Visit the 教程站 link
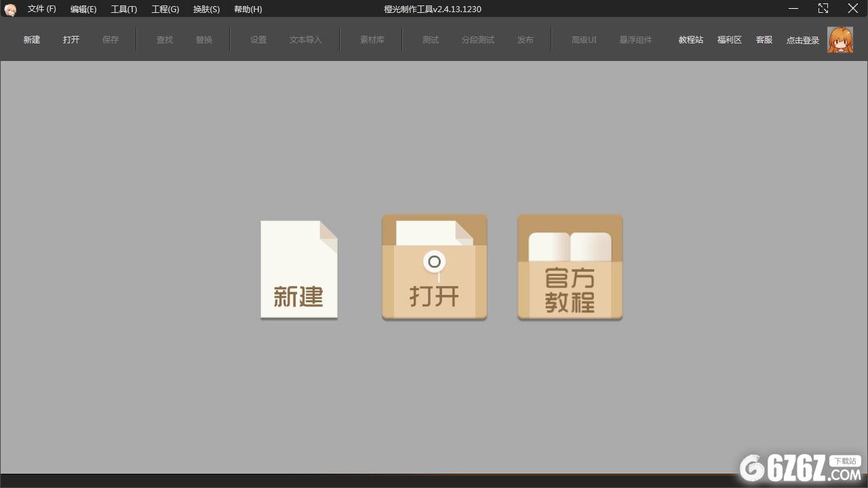 (691, 40)
